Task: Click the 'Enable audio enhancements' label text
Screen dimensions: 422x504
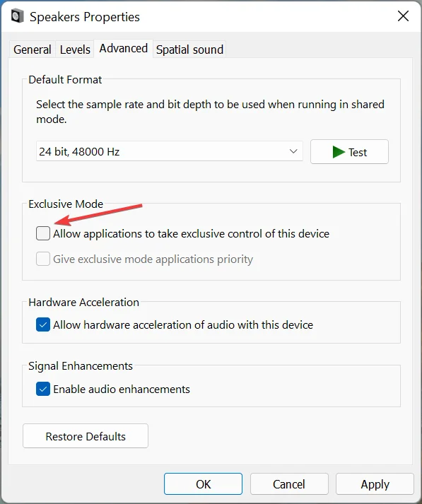Action: [x=122, y=389]
